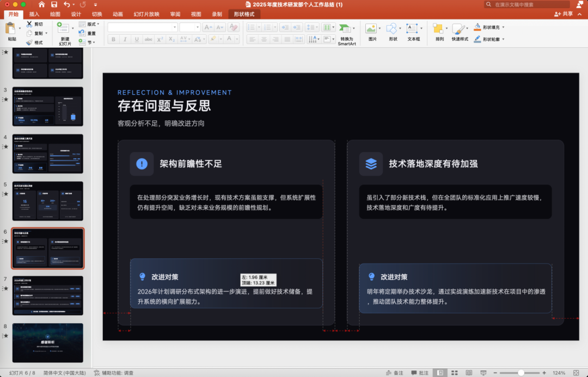Insert a picture using 图片
588x377 pixels.
click(x=372, y=32)
